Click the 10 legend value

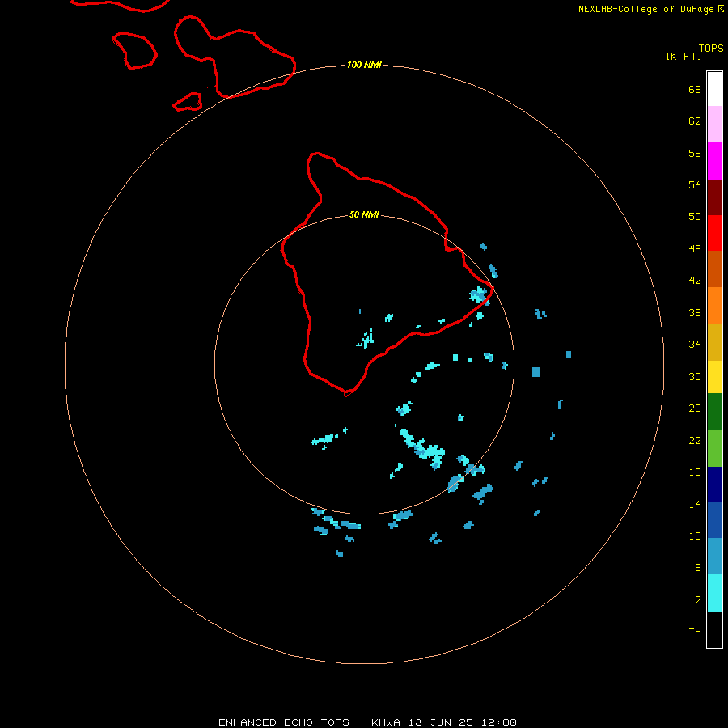pos(695,535)
